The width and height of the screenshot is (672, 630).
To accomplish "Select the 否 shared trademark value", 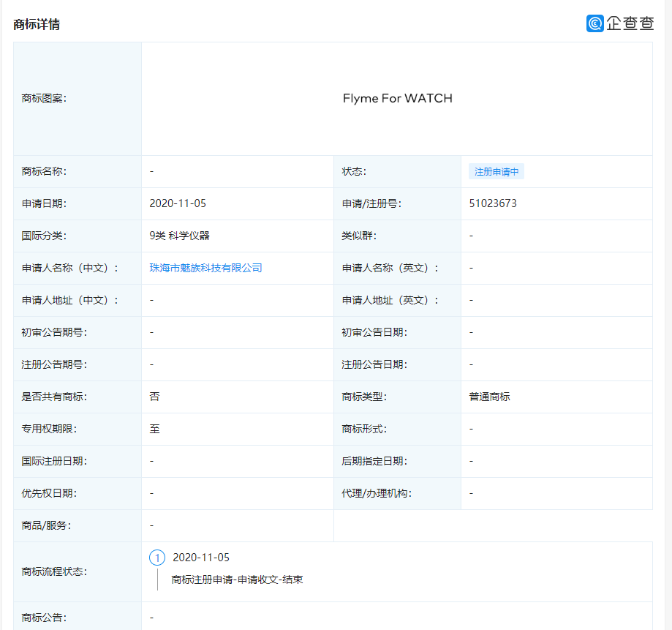I will (x=154, y=397).
